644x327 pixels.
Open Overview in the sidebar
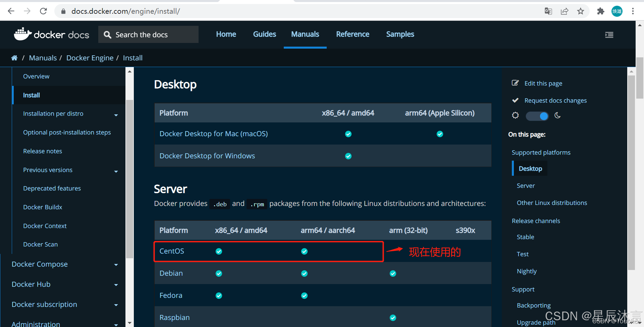36,76
